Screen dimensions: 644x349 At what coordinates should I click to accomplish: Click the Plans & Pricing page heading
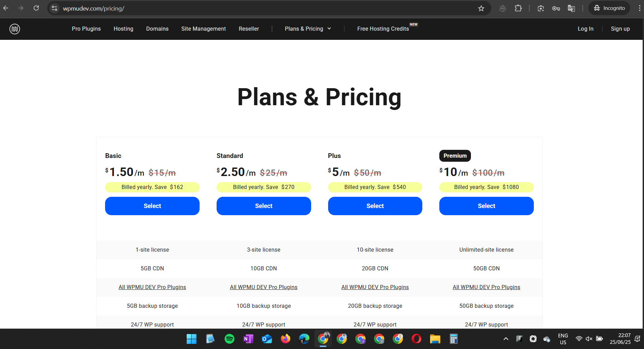pos(319,97)
